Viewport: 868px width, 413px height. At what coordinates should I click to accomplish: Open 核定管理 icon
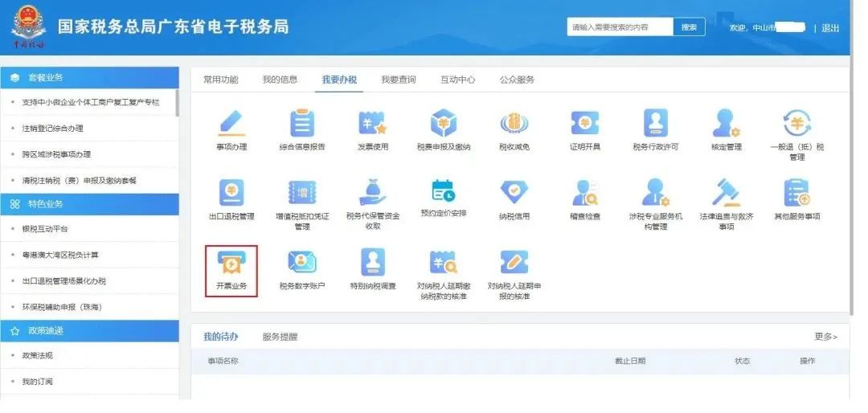(727, 124)
